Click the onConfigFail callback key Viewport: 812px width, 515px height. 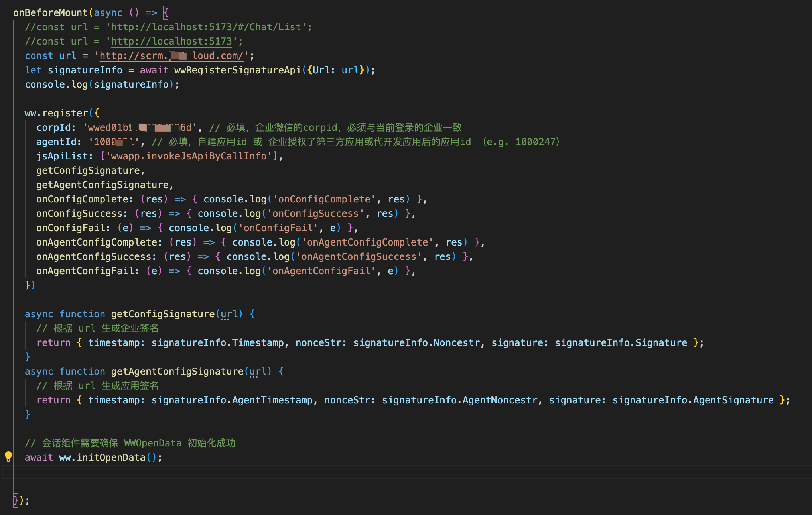pyautogui.click(x=70, y=228)
